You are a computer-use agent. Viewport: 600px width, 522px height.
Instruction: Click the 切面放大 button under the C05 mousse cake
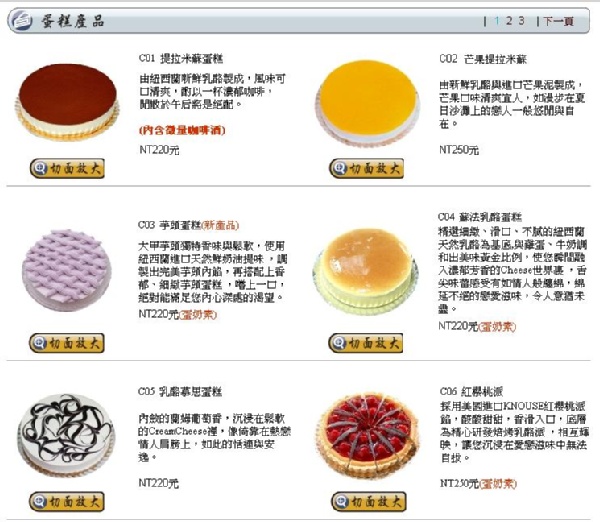pos(67,502)
